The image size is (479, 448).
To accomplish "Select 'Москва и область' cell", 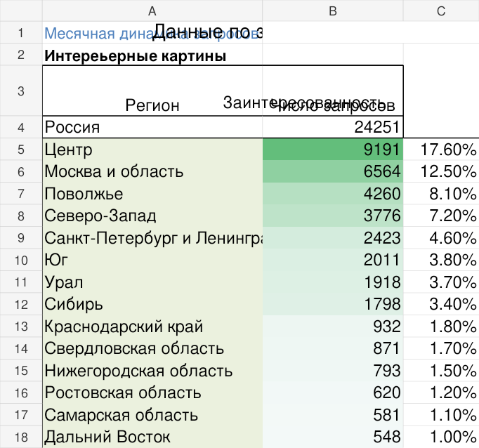I will click(x=152, y=171).
